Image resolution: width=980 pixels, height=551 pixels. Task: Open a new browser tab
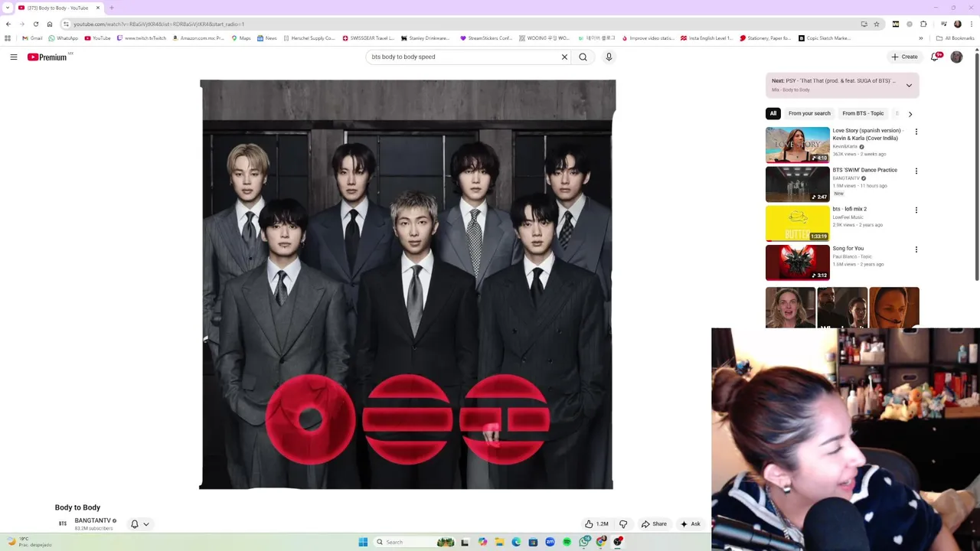111,8
